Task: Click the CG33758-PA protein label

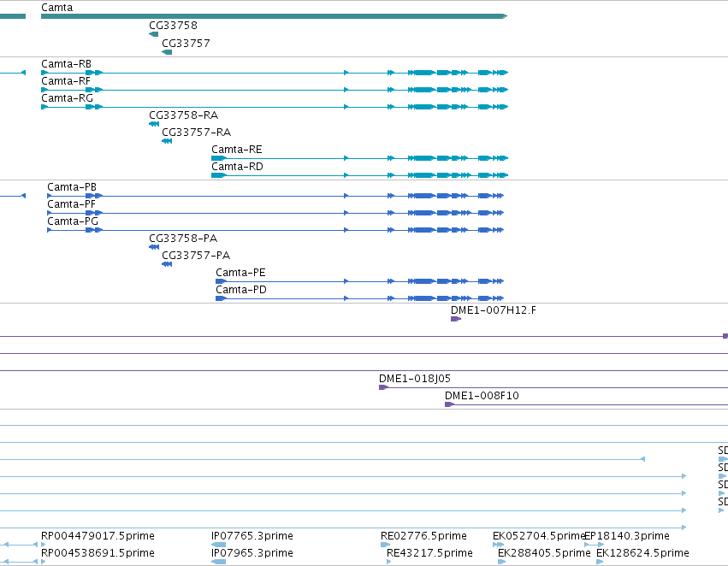Action: 183,238
